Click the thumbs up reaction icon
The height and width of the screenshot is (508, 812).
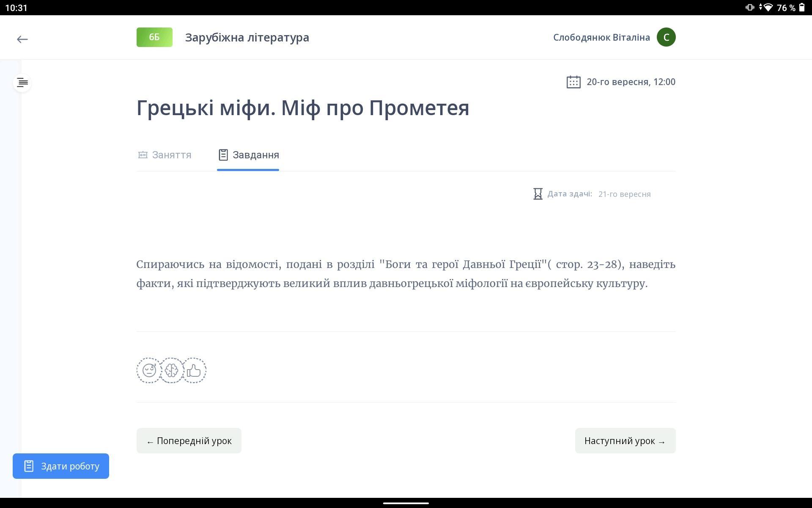click(194, 370)
